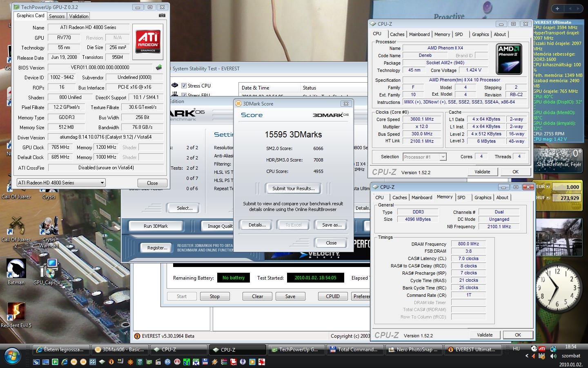This screenshot has height=368, width=588.
Task: Launch CPU-Z diamond icon in quick launch
Action: (102, 362)
